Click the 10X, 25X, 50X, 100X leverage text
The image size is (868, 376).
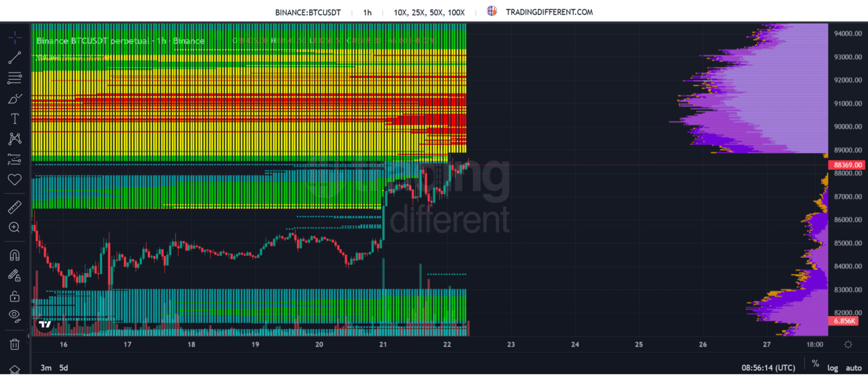429,12
